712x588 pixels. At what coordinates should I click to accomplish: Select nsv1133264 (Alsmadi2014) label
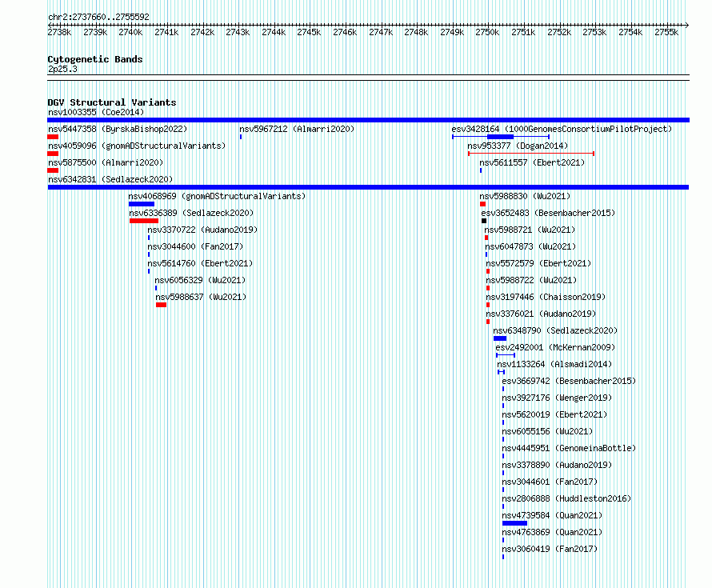click(x=554, y=364)
